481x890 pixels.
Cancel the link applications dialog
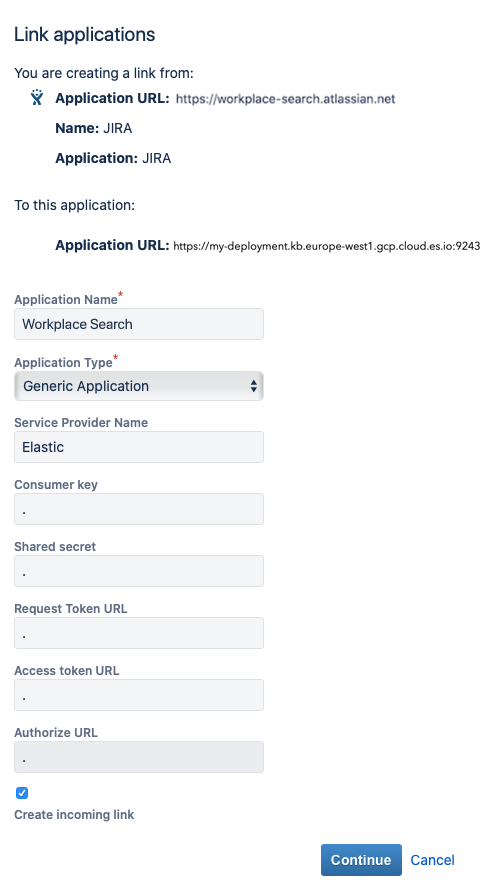[x=432, y=860]
